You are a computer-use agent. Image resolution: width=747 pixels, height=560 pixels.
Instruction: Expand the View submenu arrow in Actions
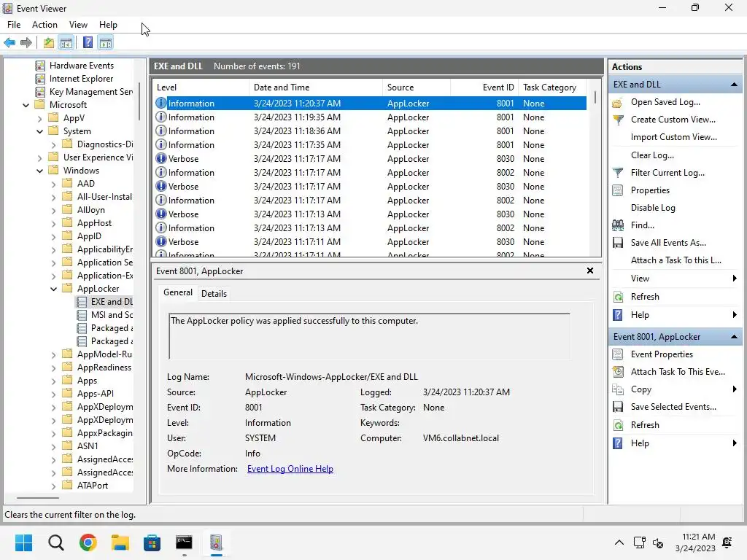point(734,279)
